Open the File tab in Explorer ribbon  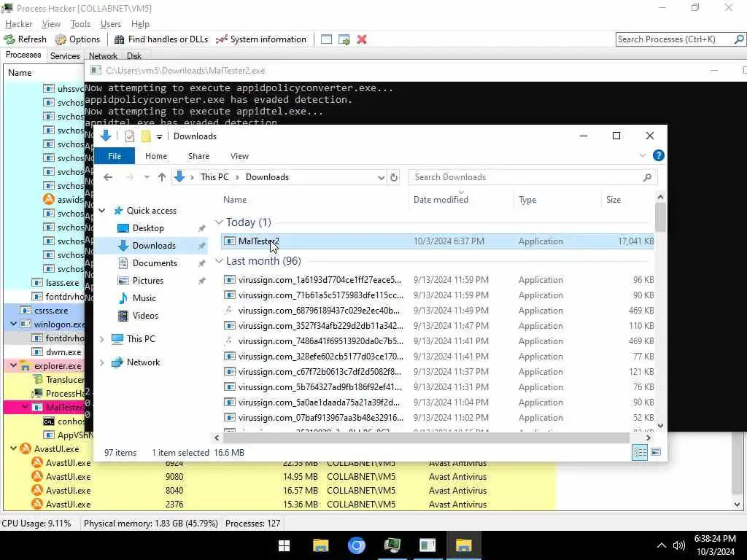(x=115, y=156)
